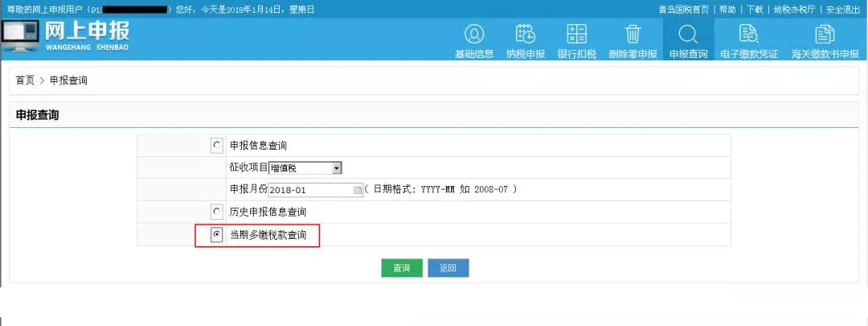868x326 pixels.
Task: Open the 青岛国税首页 link
Action: [684, 10]
